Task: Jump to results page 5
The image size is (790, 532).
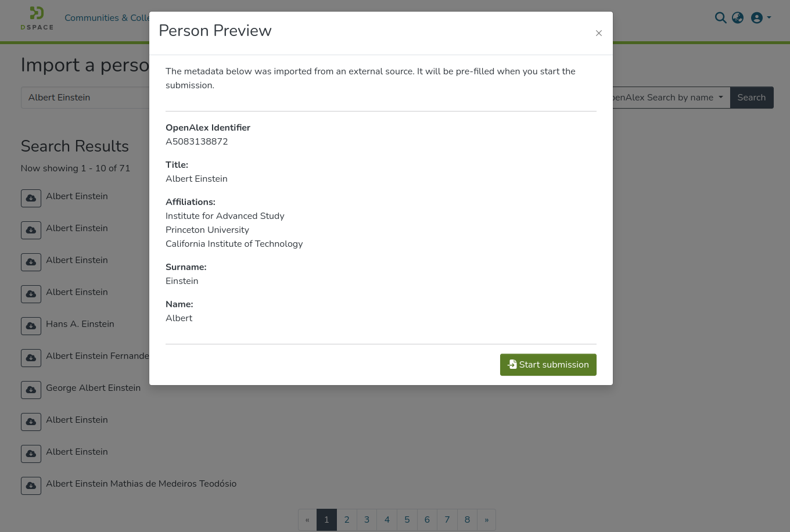Action: tap(407, 520)
